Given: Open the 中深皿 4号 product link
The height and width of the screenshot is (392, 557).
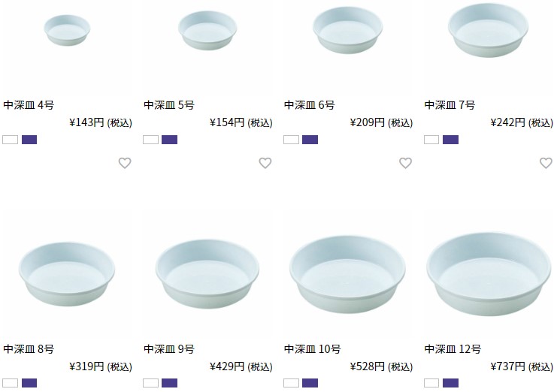Looking at the screenshot, I should point(29,105).
